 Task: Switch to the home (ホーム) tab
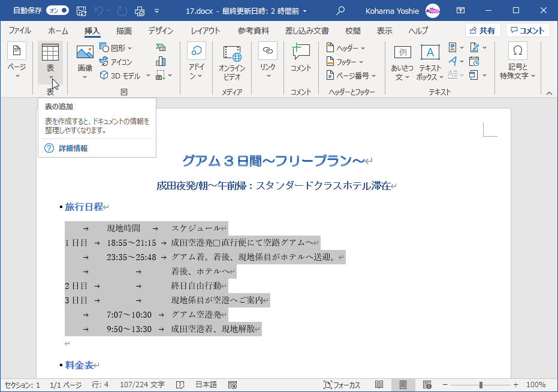pyautogui.click(x=58, y=31)
